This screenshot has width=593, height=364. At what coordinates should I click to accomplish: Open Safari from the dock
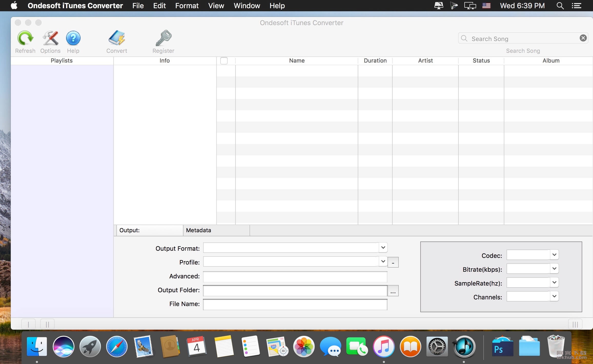[117, 347]
